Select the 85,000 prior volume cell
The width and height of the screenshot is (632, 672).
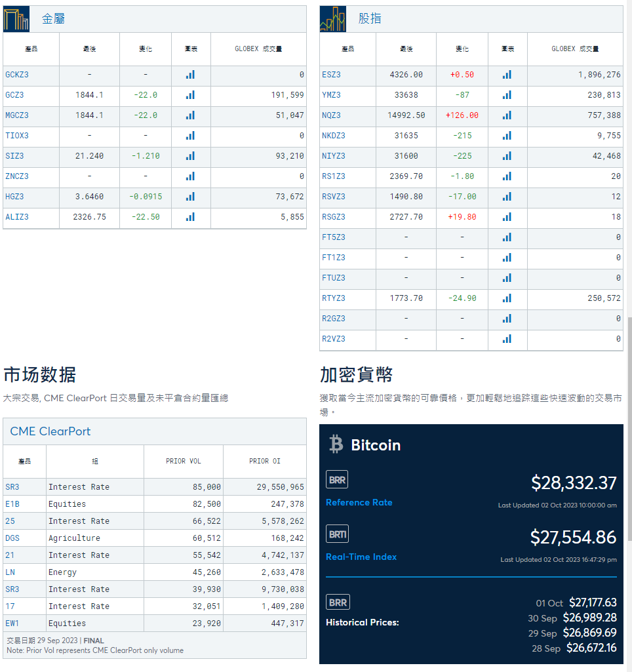(207, 487)
